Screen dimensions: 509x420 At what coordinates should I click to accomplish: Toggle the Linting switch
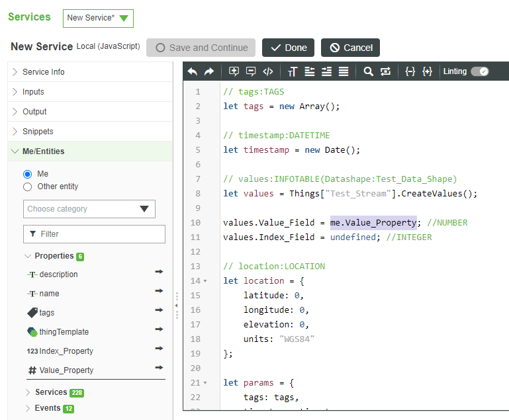click(479, 71)
